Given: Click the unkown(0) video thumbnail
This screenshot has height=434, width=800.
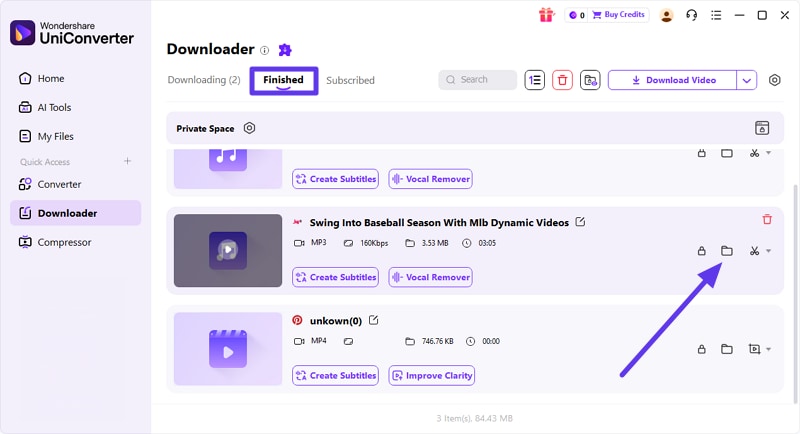Looking at the screenshot, I should tap(228, 349).
